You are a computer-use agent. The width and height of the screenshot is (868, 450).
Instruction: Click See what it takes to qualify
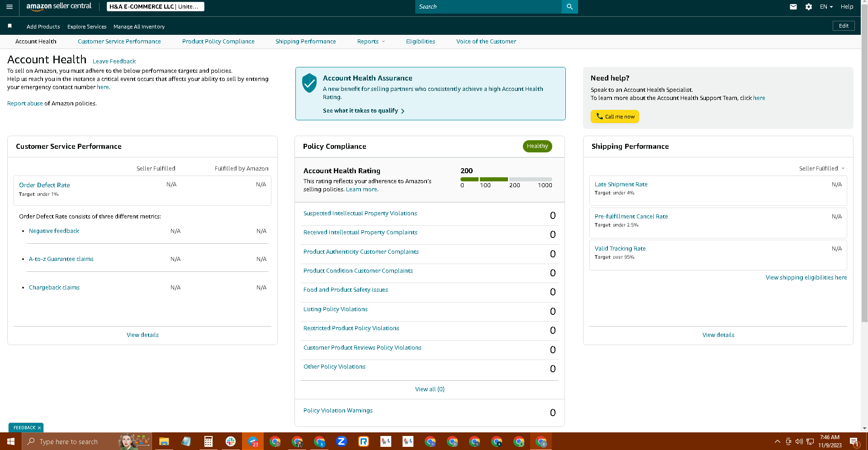364,111
